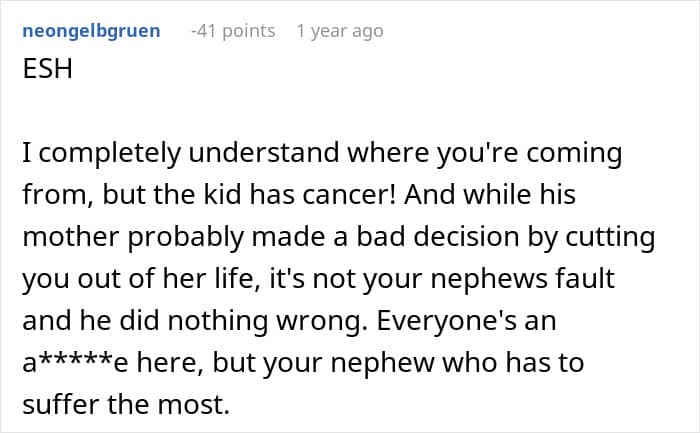The width and height of the screenshot is (700, 433).
Task: Click the word "points" in the comment header
Action: [248, 31]
